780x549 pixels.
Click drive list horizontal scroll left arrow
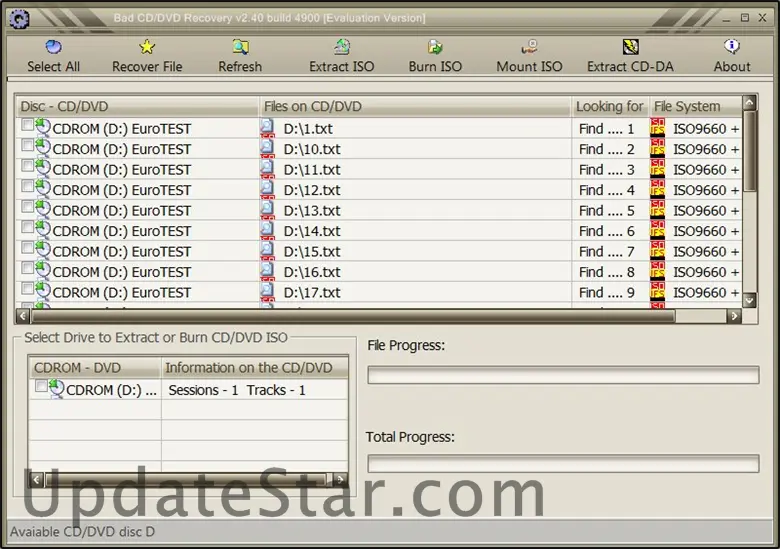(x=36, y=479)
